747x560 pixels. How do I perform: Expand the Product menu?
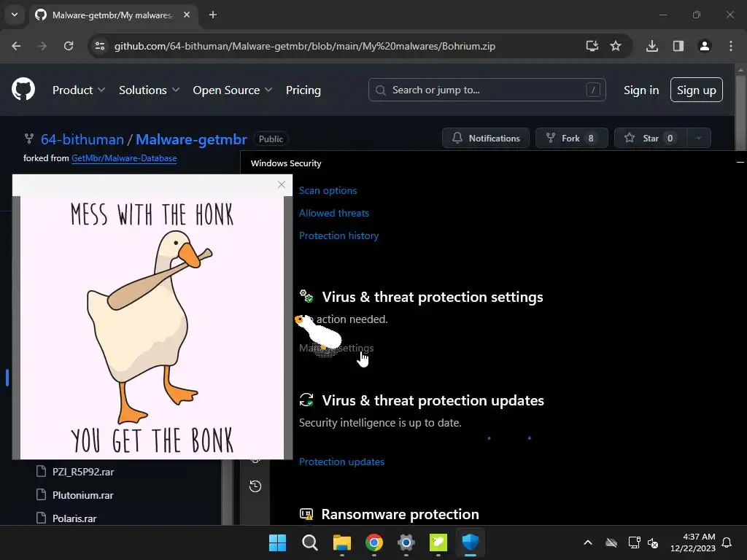pyautogui.click(x=79, y=90)
